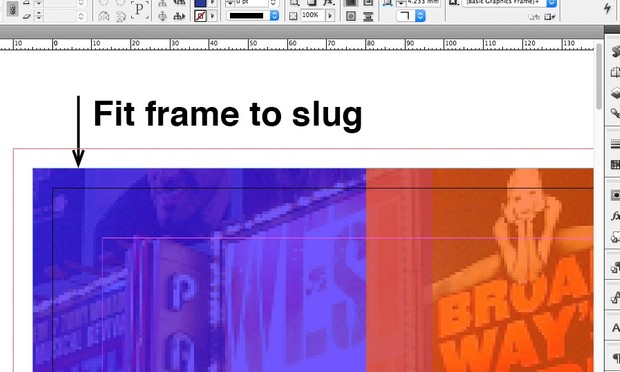Enable wrap around bounding box
Screen dimensions: 620x372
pyautogui.click(x=368, y=3)
